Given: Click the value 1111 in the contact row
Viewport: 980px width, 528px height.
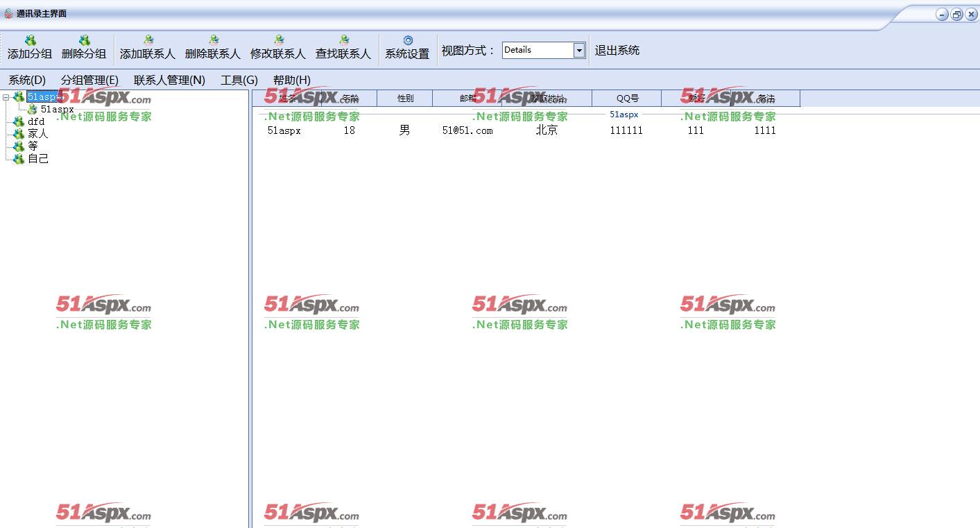Looking at the screenshot, I should pyautogui.click(x=765, y=130).
